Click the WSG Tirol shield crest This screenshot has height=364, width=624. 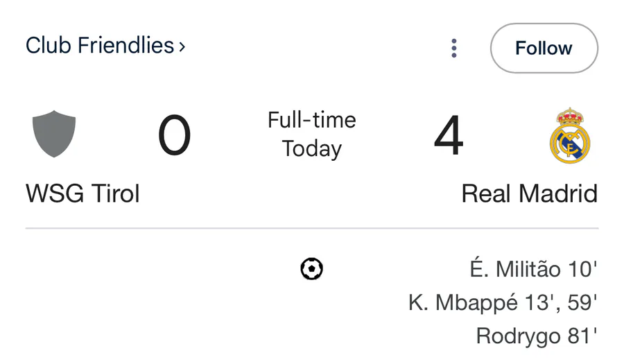tap(53, 134)
